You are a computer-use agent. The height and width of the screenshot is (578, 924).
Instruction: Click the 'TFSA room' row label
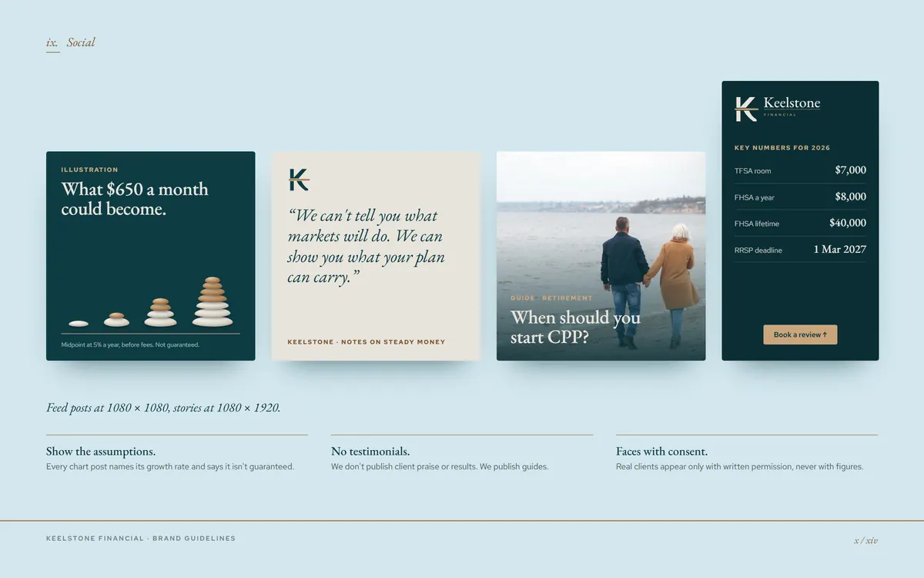[x=752, y=171]
